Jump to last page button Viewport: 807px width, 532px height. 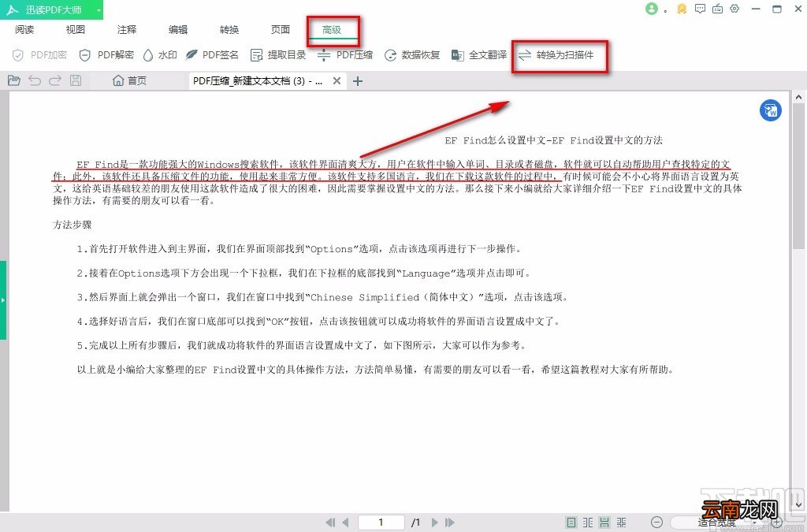coord(450,523)
